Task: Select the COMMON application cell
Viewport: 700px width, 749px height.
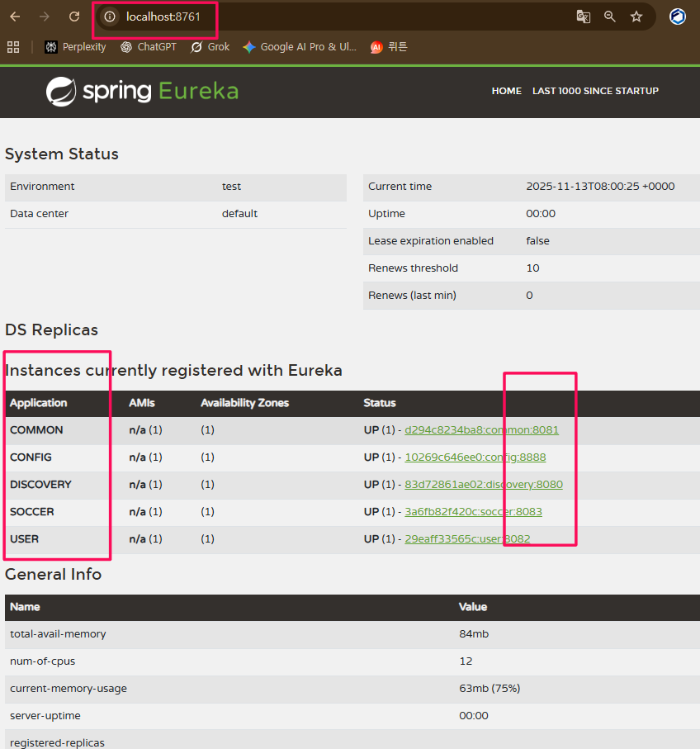Action: pyautogui.click(x=36, y=430)
